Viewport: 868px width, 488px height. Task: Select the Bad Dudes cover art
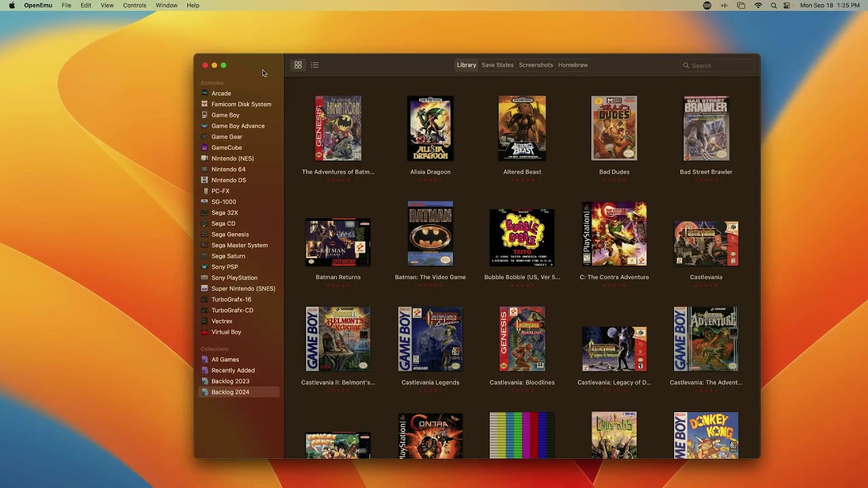point(614,128)
